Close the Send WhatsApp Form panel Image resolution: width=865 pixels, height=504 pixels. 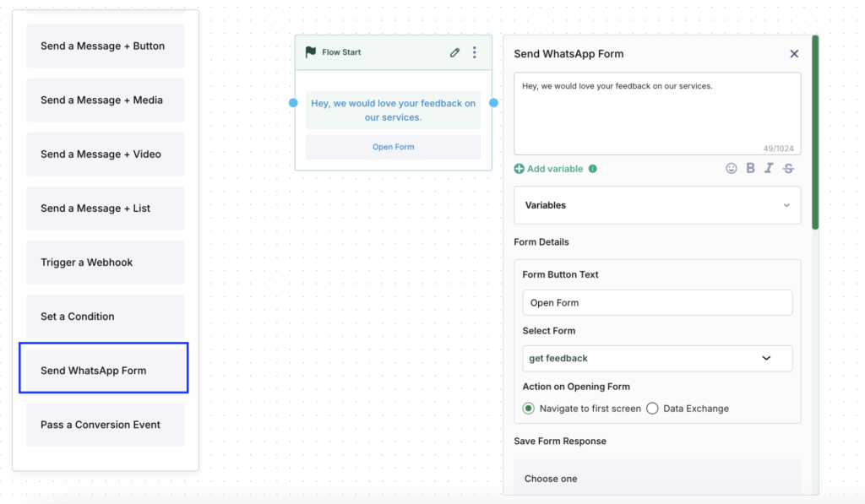point(794,53)
